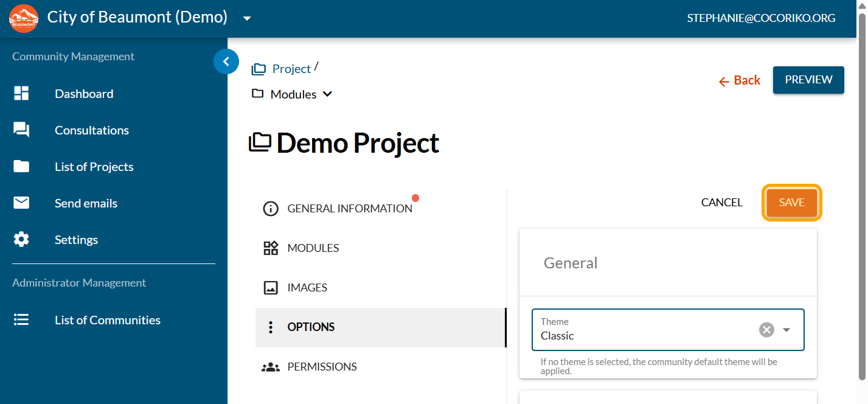868x404 pixels.
Task: Open the Images tab
Action: 307,288
